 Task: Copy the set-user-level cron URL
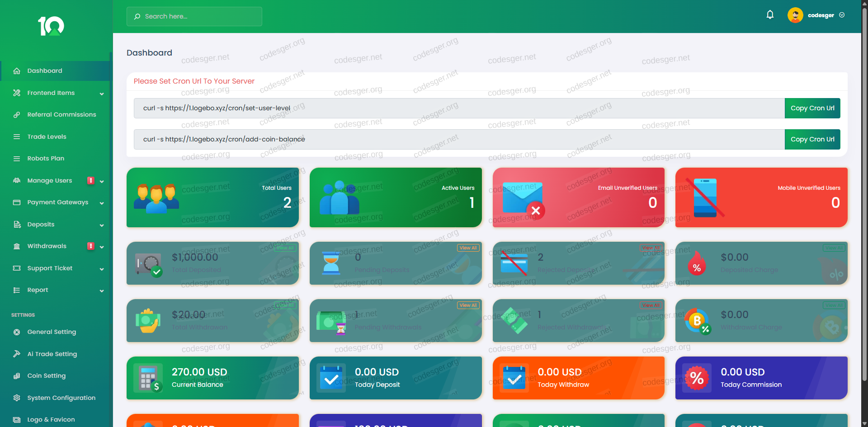tap(812, 108)
